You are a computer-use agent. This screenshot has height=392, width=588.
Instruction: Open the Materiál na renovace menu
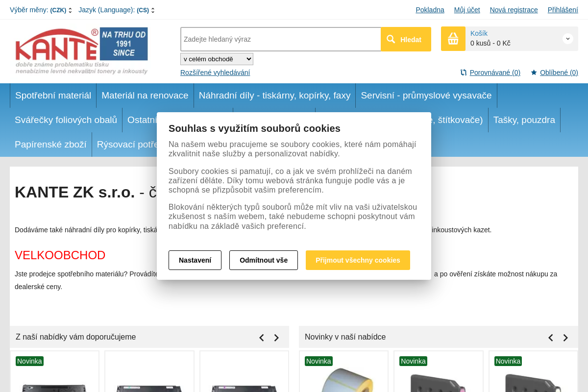[145, 96]
